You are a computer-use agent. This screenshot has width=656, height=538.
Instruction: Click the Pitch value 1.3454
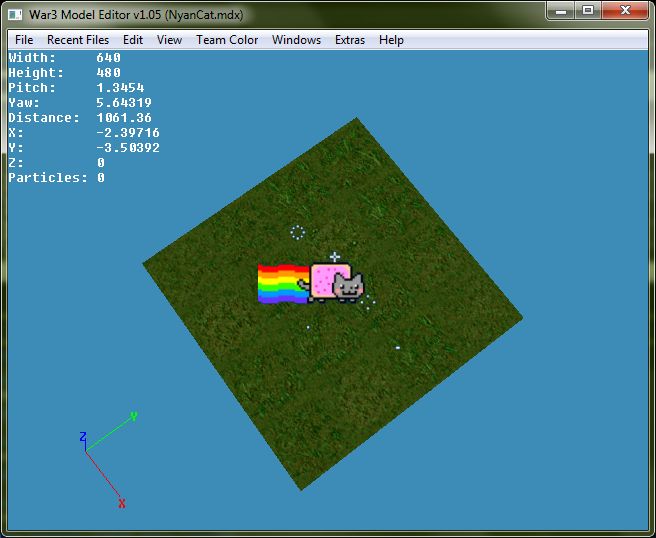pos(120,87)
